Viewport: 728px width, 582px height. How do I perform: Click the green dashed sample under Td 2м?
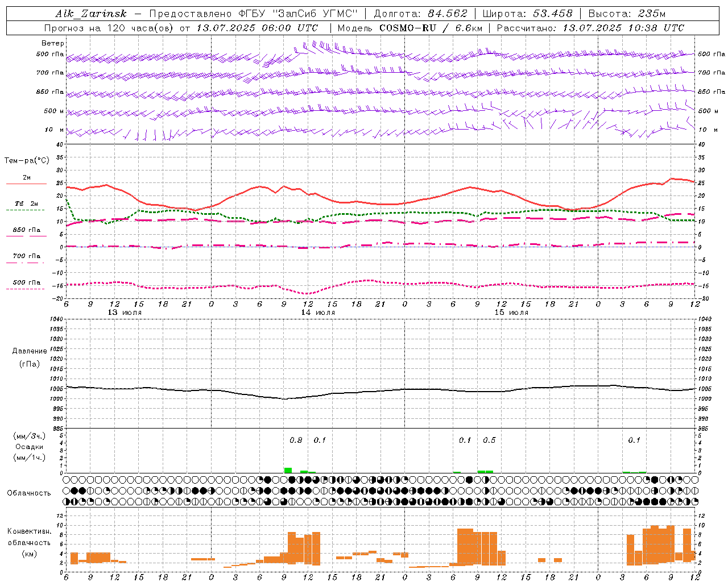25,210
